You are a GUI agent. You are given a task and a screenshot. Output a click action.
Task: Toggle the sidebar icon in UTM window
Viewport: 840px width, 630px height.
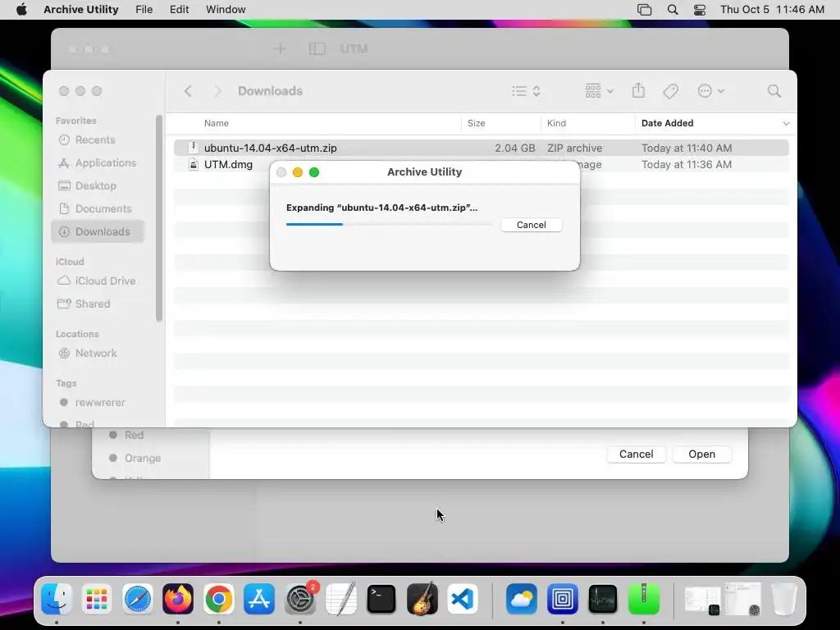pos(317,48)
